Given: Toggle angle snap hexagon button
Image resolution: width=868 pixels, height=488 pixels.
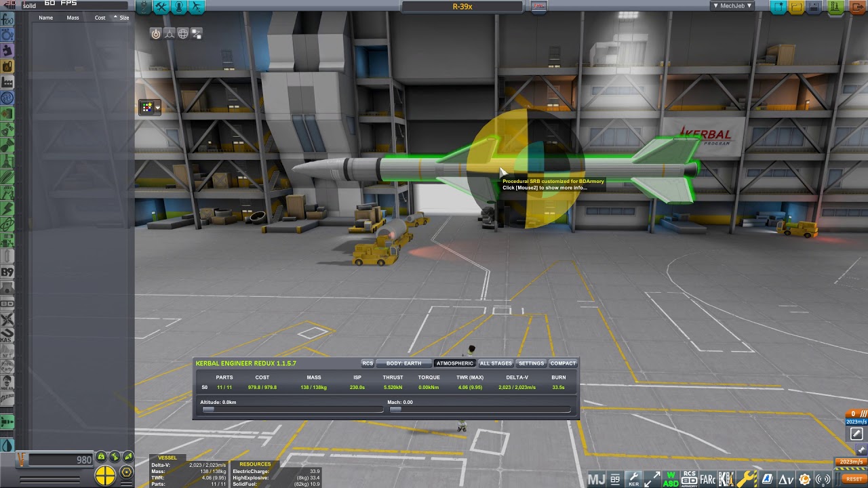Looking at the screenshot, I should point(126,472).
